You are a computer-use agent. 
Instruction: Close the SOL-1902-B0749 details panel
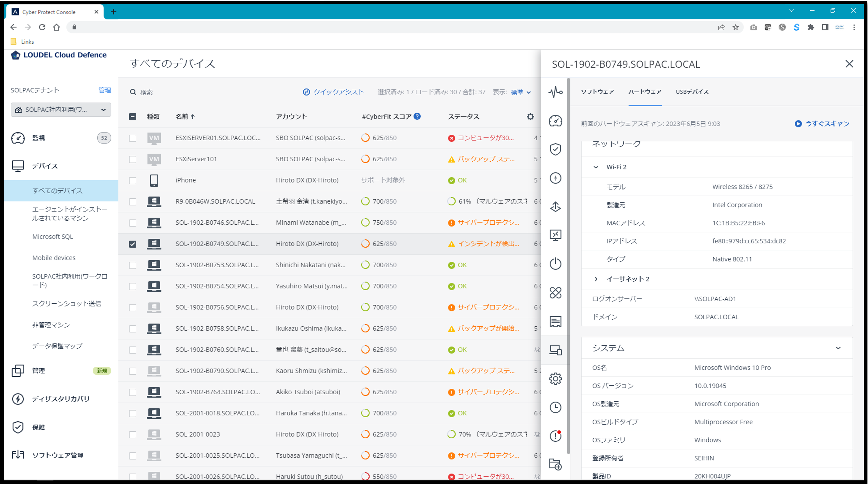(849, 64)
